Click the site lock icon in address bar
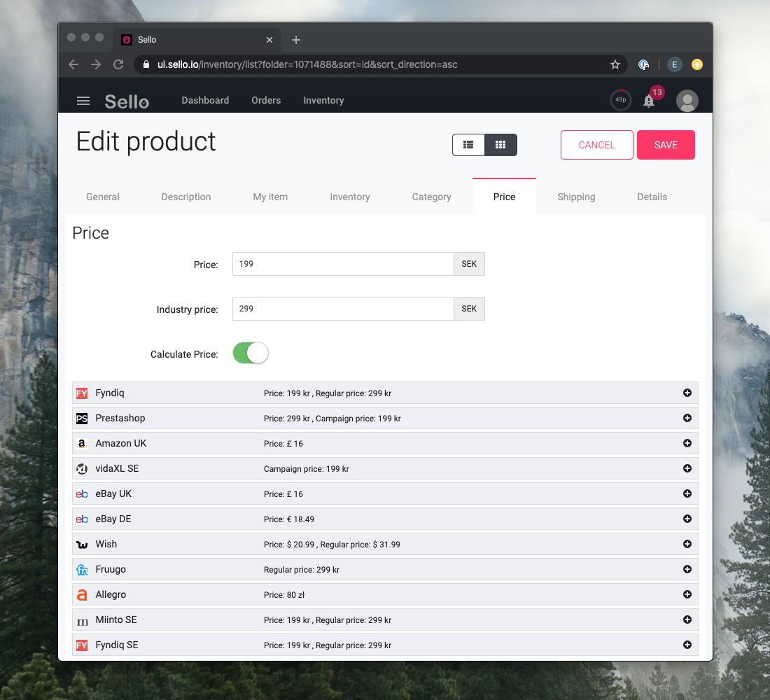 (146, 64)
